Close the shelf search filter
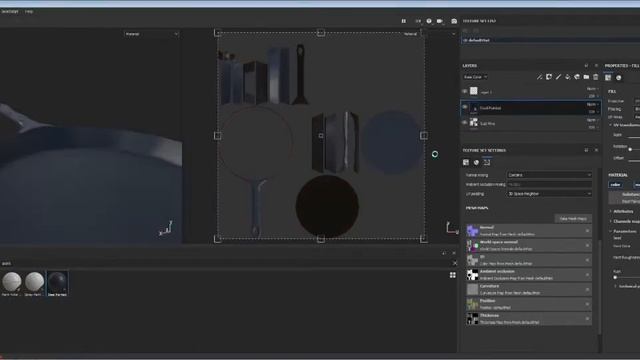640x360 pixels. click(x=455, y=263)
